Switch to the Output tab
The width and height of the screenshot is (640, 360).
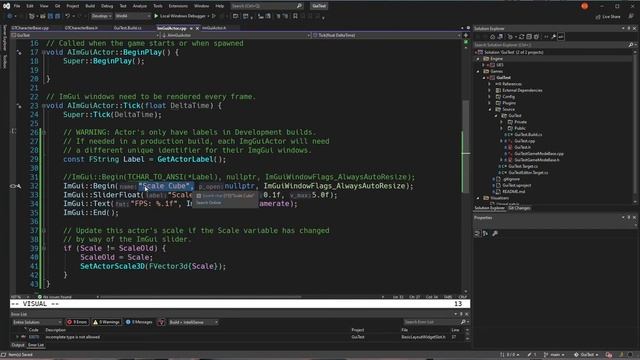point(18,345)
